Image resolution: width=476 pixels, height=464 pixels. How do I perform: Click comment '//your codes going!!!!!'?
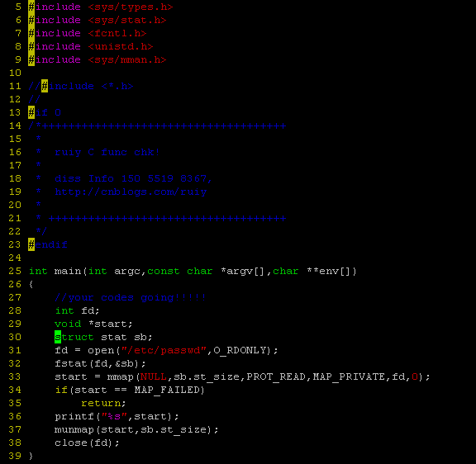(x=131, y=297)
